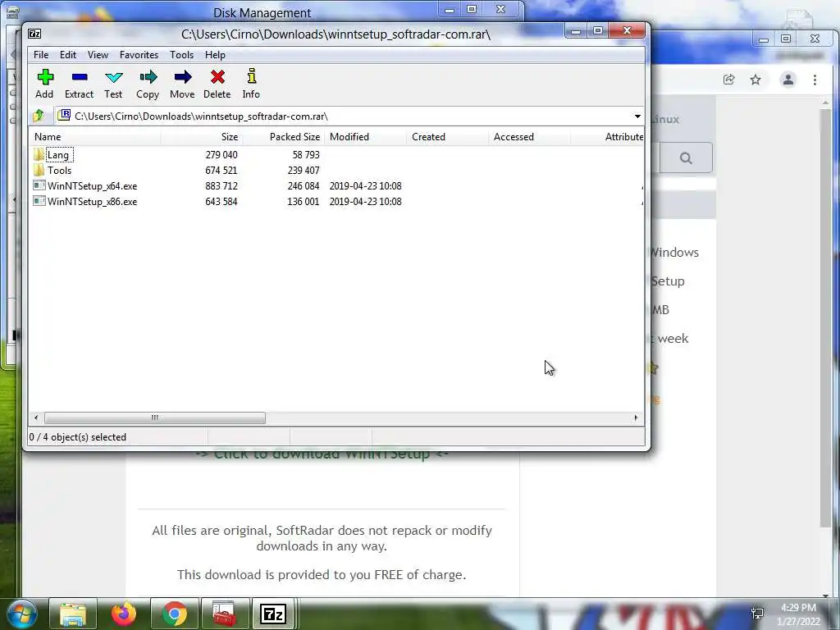Go up one folder level icon
The width and height of the screenshot is (840, 630).
[39, 115]
